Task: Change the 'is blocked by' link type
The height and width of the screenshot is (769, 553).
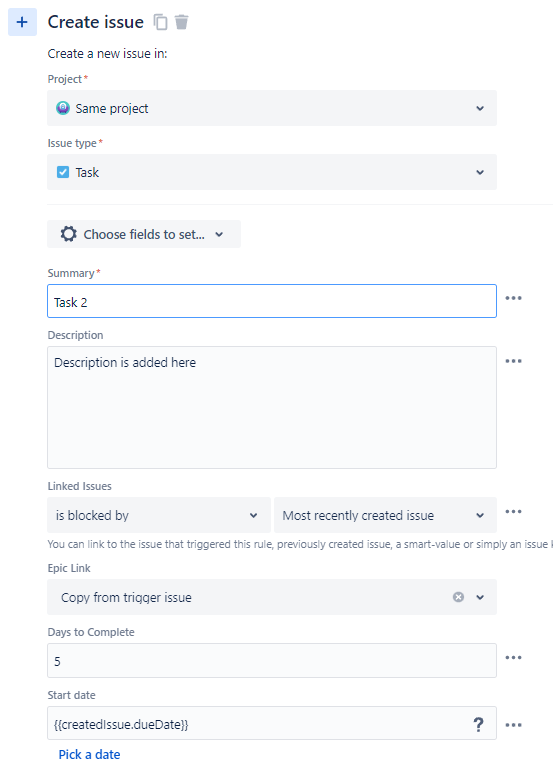Action: [159, 515]
